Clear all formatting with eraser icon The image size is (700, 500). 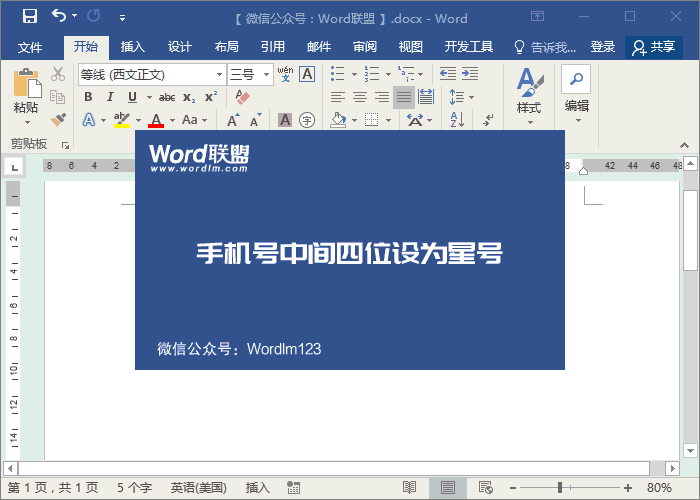click(242, 97)
